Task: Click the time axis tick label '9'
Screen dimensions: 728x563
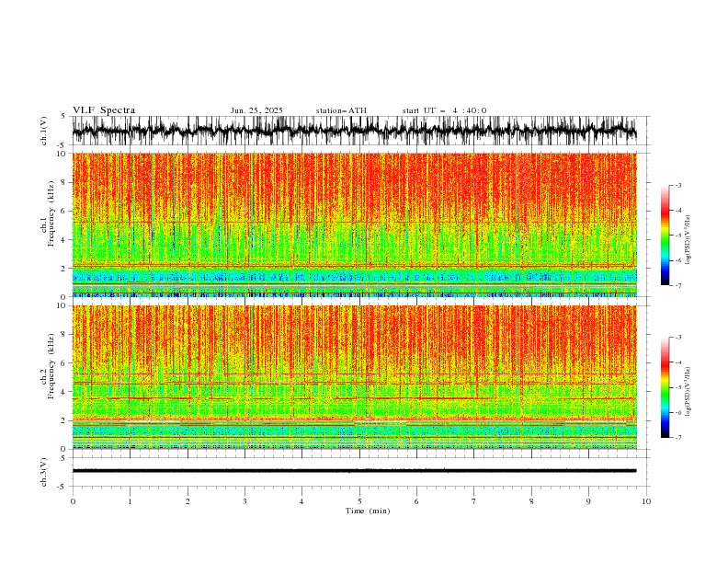Action: [x=588, y=501]
